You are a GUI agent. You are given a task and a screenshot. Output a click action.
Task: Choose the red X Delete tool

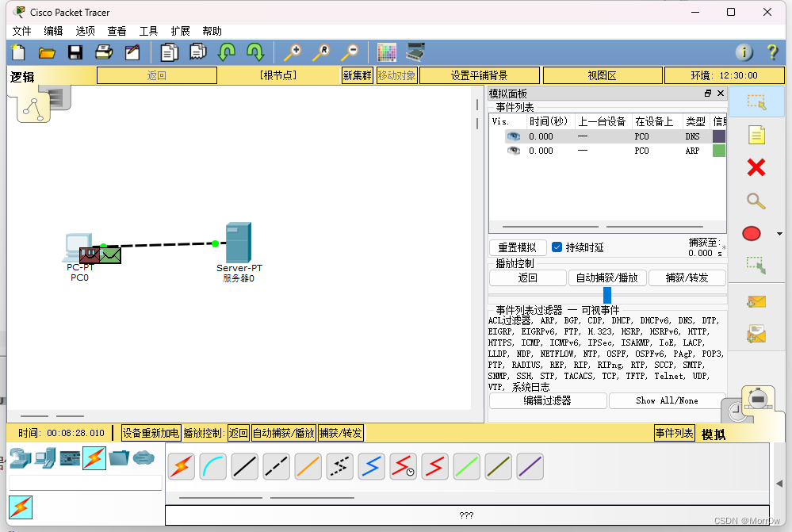[x=756, y=167]
